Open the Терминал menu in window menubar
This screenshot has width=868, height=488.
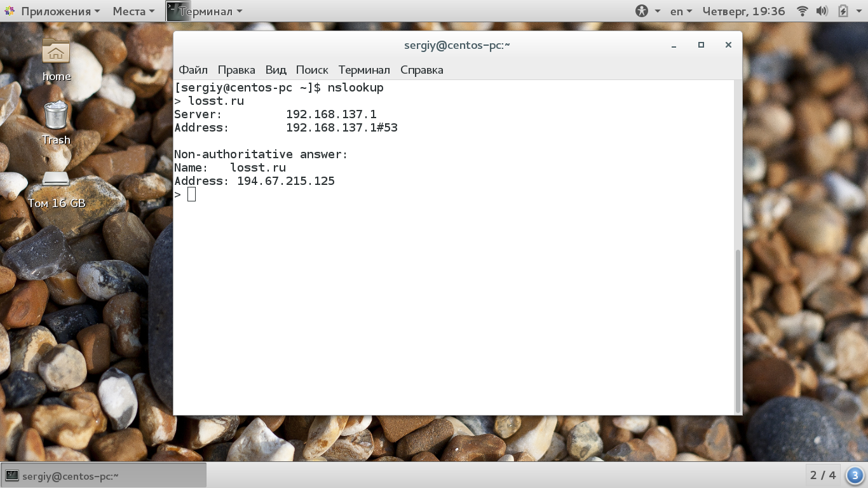click(364, 70)
